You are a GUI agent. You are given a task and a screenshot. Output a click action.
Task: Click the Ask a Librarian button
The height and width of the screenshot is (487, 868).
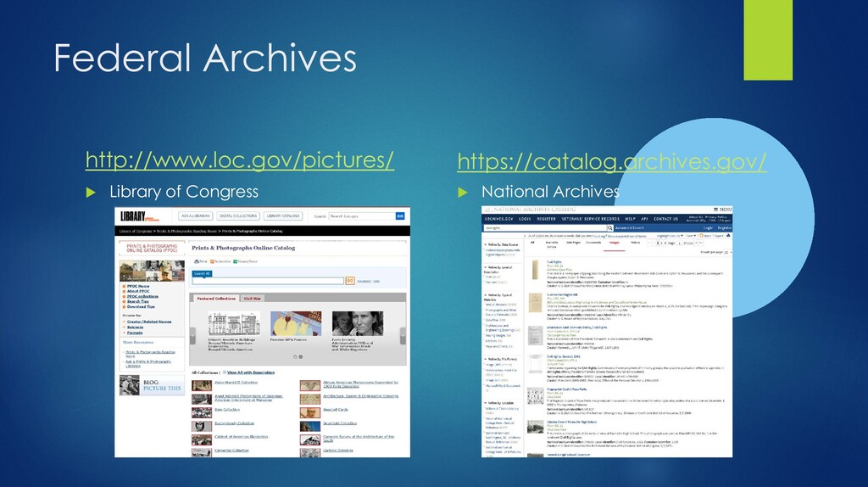[196, 216]
